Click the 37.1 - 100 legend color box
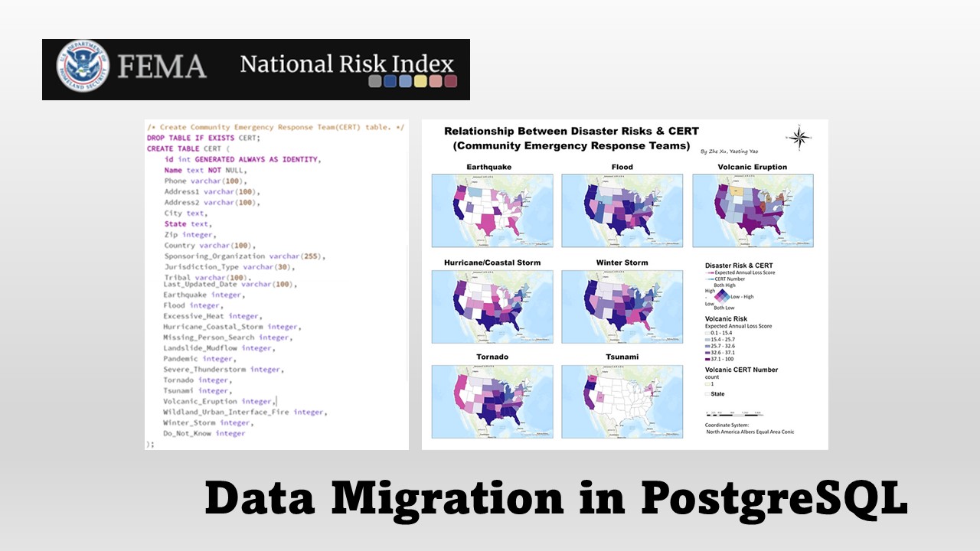This screenshot has width=980, height=551. tap(707, 358)
